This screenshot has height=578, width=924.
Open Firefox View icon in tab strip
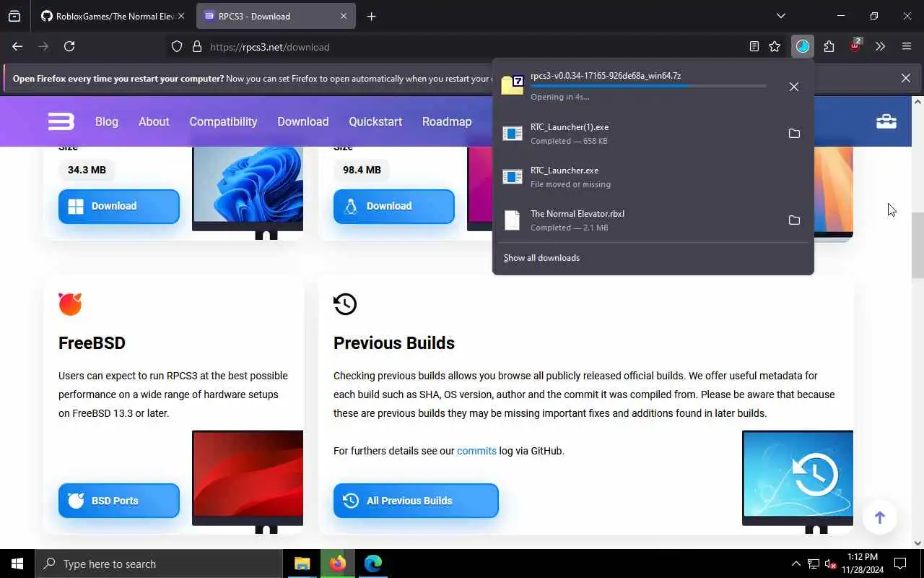(x=14, y=16)
